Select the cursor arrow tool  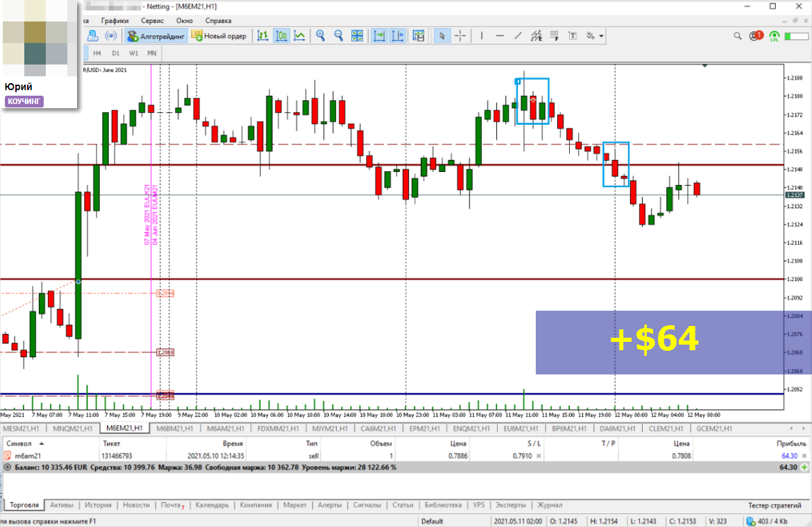click(x=441, y=35)
